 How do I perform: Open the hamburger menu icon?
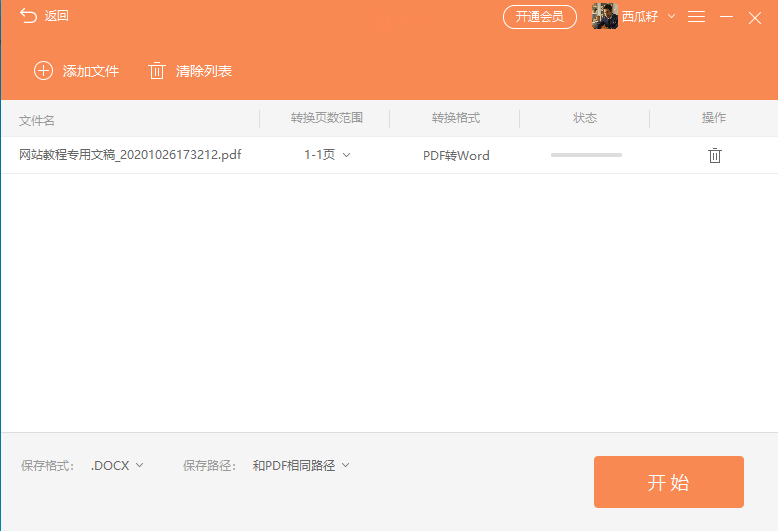(697, 17)
